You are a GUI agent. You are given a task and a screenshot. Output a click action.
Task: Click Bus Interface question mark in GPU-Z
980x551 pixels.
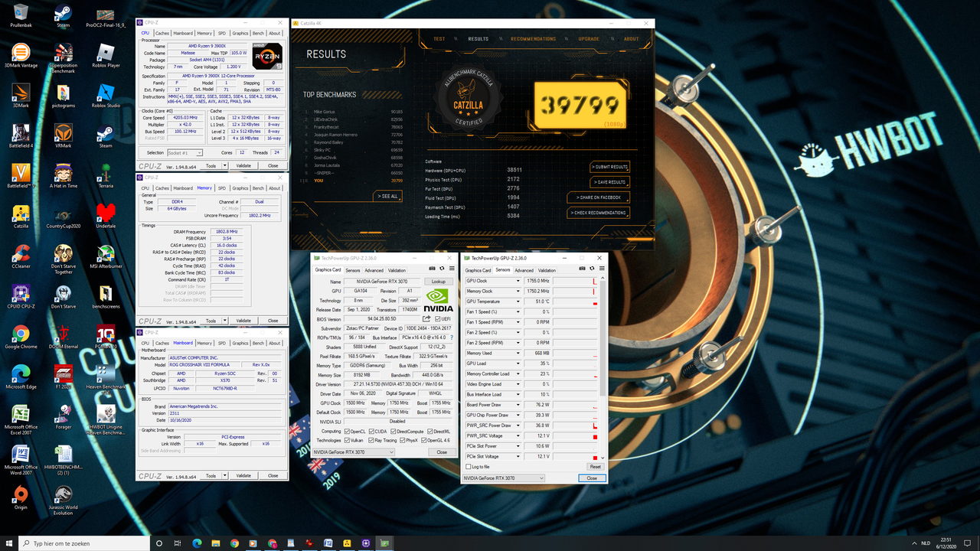[451, 337]
